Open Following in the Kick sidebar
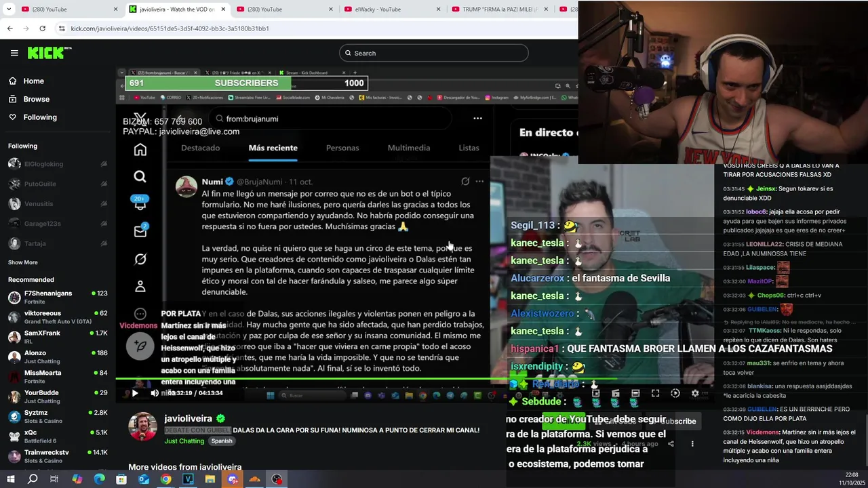The width and height of the screenshot is (868, 488). coord(40,117)
